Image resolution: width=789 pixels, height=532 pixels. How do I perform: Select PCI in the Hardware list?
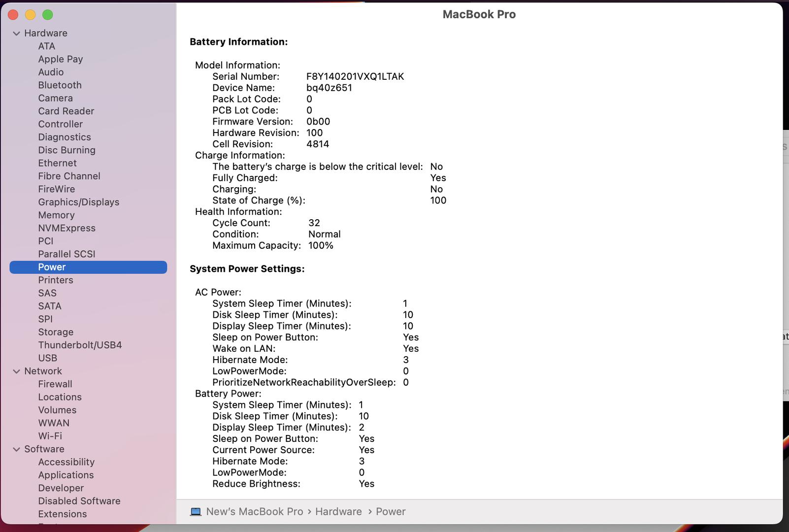[x=46, y=241]
